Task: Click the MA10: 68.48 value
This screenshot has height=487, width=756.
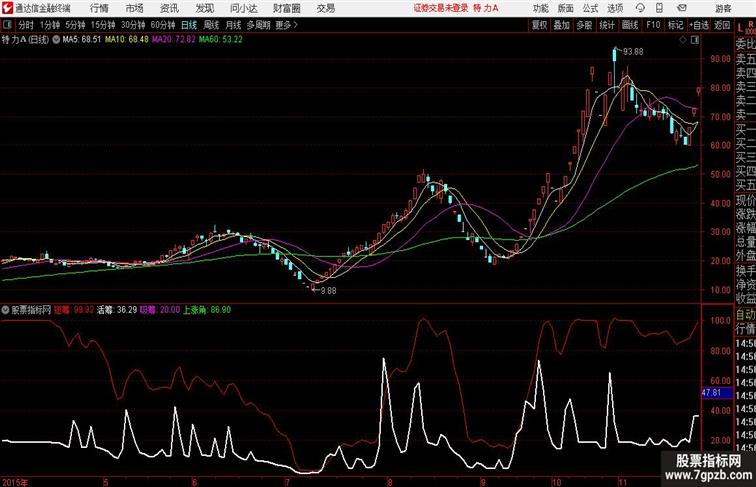Action: point(127,40)
